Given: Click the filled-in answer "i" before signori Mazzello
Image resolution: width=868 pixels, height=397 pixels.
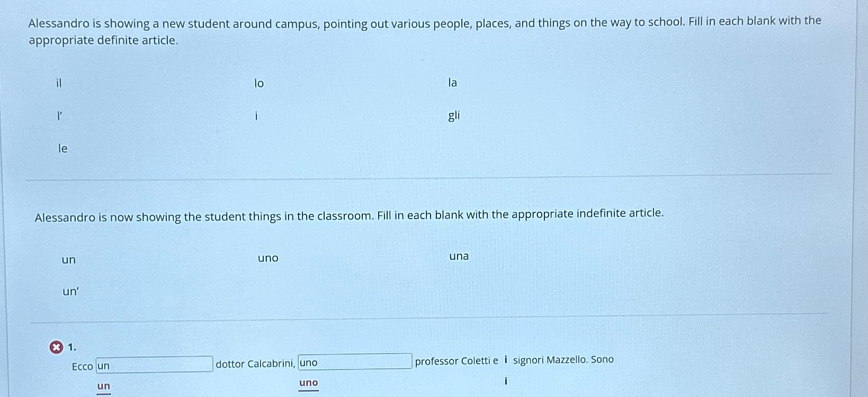Looking at the screenshot, I should 506,359.
